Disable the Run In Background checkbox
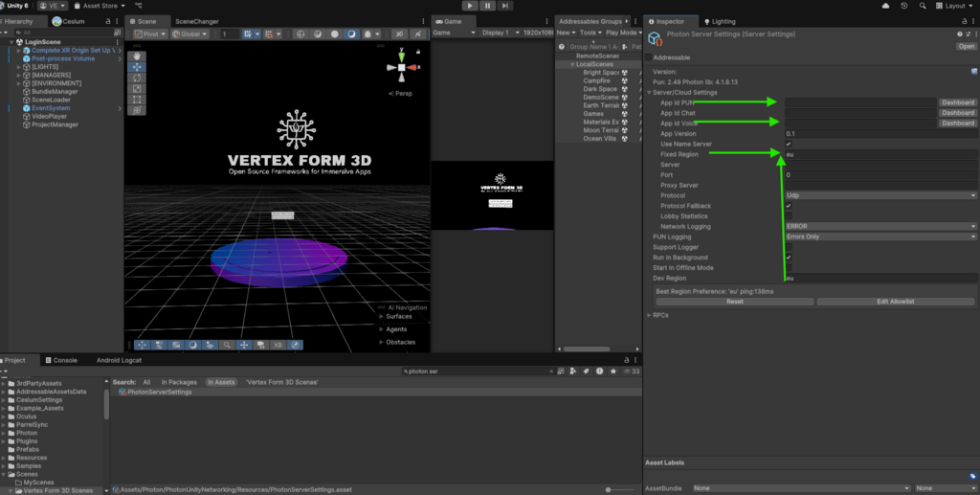Screen dimensions: 980x495 pyautogui.click(x=789, y=258)
